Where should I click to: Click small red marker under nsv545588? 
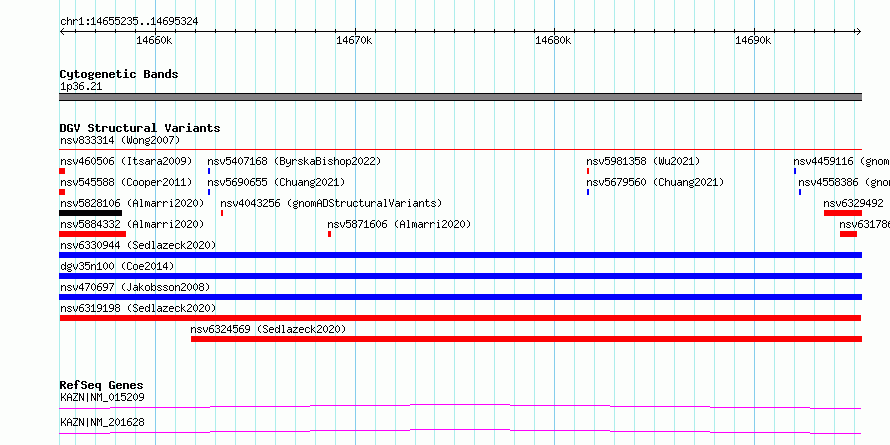click(x=62, y=192)
